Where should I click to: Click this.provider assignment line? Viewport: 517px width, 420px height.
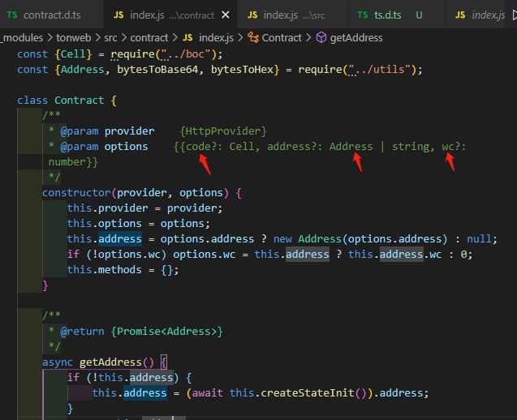(x=145, y=208)
